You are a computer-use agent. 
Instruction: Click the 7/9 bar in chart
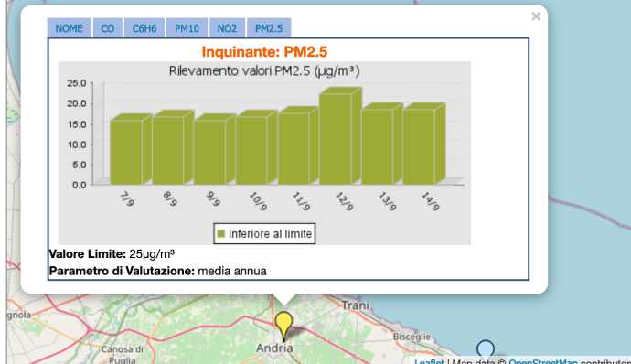pos(131,150)
